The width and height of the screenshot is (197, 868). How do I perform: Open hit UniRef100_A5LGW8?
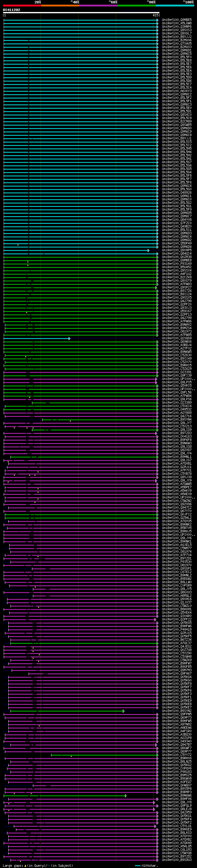click(177, 23)
